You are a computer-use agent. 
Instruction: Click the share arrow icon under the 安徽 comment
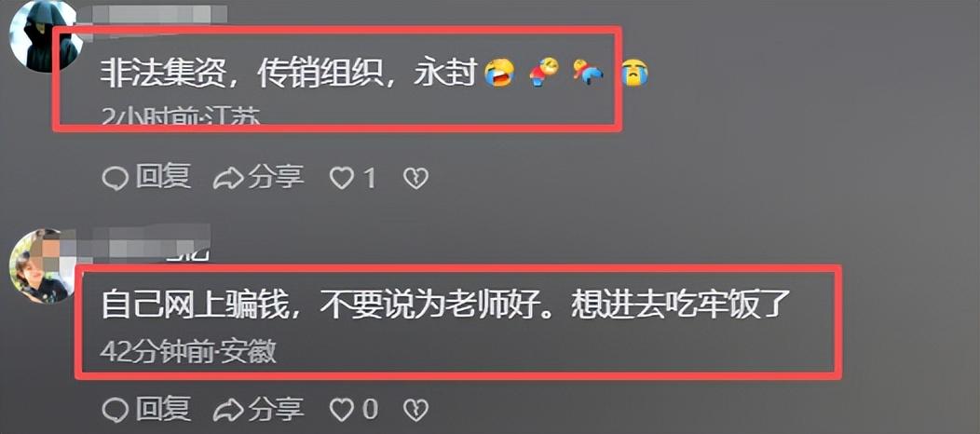[228, 411]
